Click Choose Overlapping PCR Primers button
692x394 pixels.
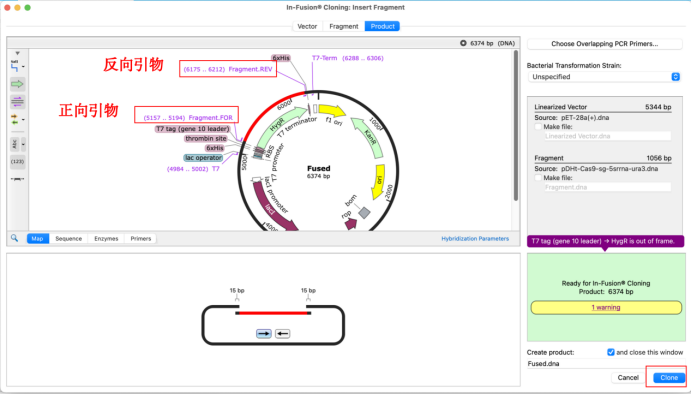click(x=604, y=44)
